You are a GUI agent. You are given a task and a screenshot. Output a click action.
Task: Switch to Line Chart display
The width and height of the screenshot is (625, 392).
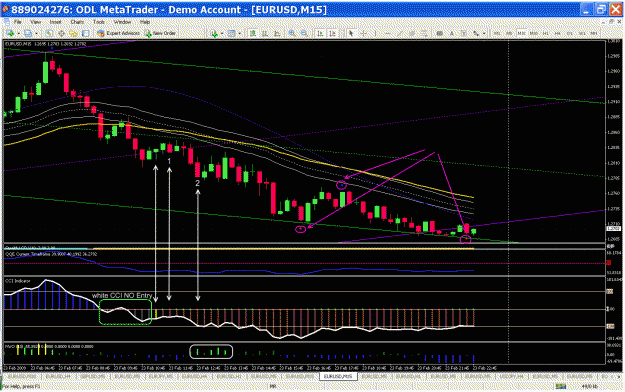point(277,33)
